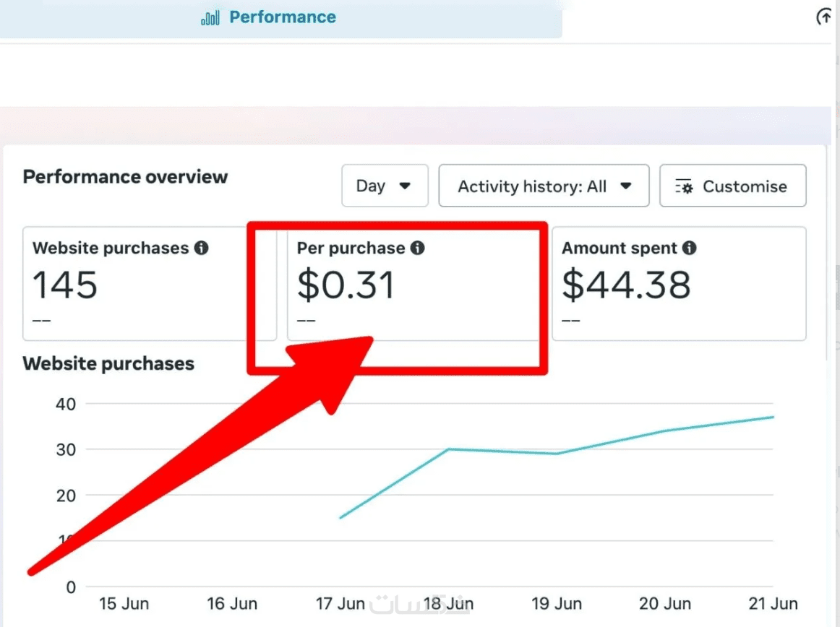Select the Amount spent $44.38 card
Image resolution: width=840 pixels, height=627 pixels.
click(x=679, y=283)
